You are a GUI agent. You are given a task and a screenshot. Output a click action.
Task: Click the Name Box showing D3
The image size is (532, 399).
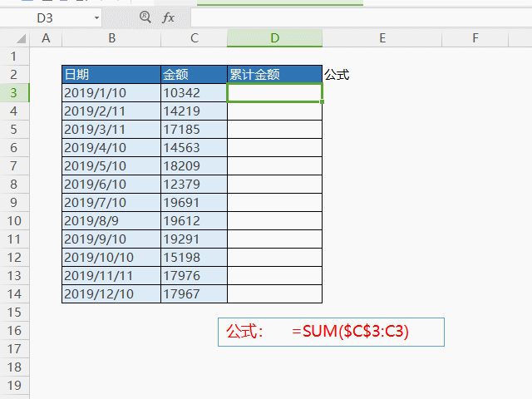tap(45, 17)
